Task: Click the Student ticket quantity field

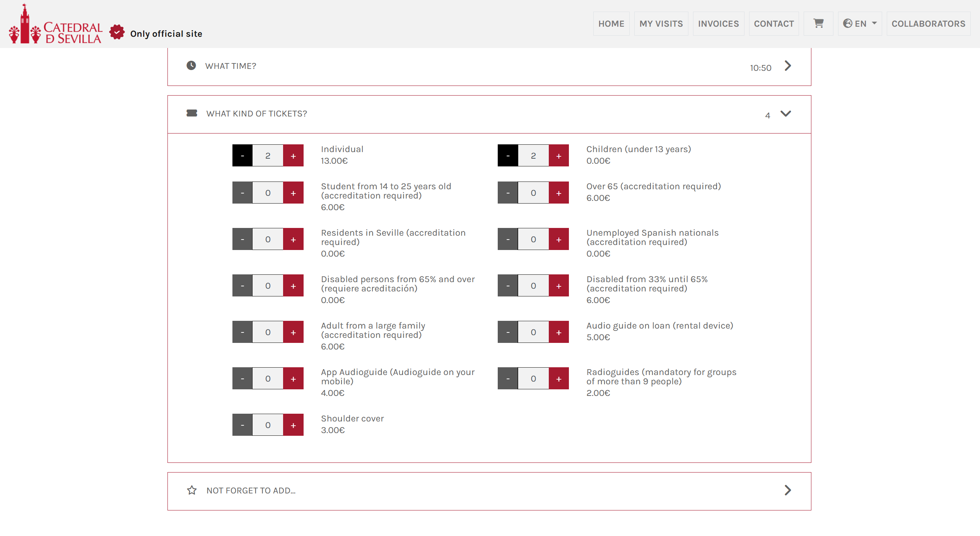Action: 268,193
